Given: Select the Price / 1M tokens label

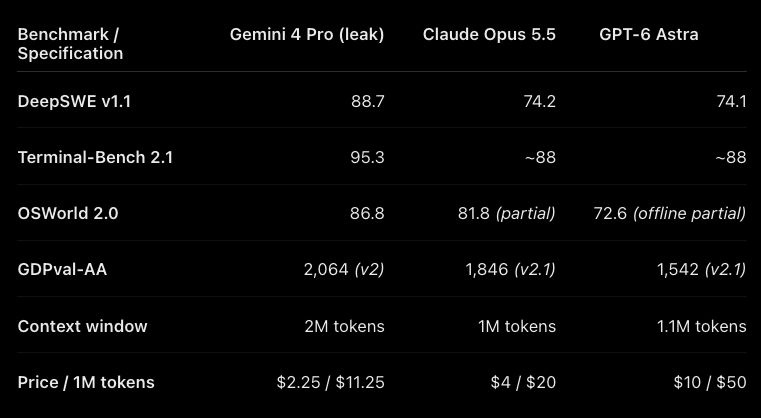Looking at the screenshot, I should [x=86, y=383].
